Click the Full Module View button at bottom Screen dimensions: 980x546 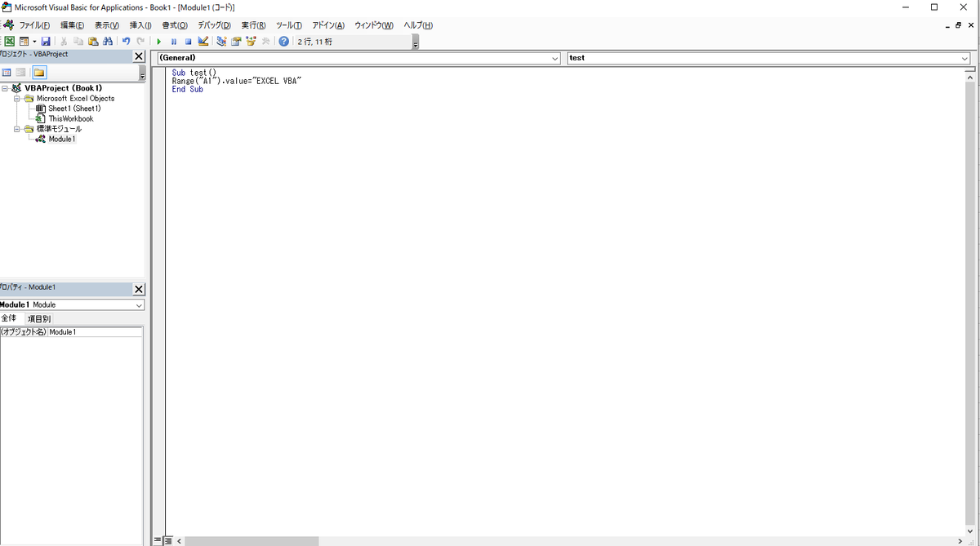(x=168, y=540)
